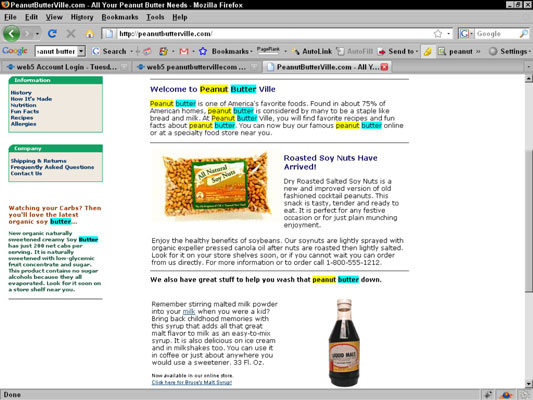Open the Recipes link
This screenshot has height=400, width=533.
pos(22,118)
